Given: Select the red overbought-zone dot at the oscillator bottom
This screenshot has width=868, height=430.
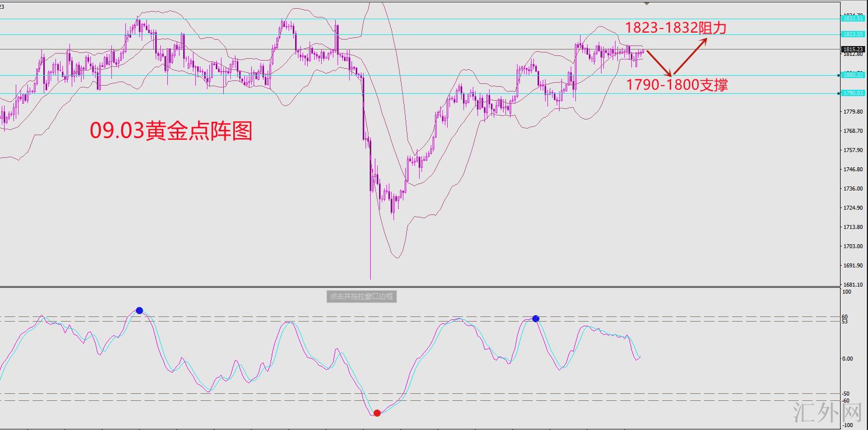Looking at the screenshot, I should coord(377,413).
